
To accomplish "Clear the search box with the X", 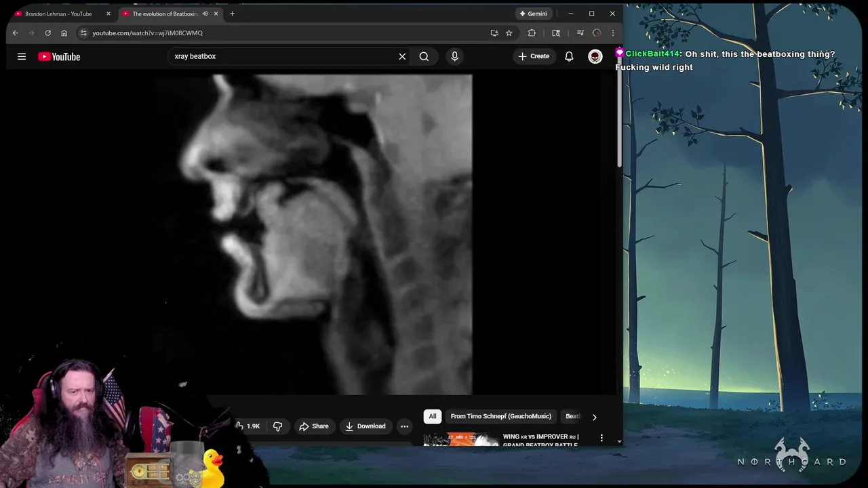I will click(402, 56).
